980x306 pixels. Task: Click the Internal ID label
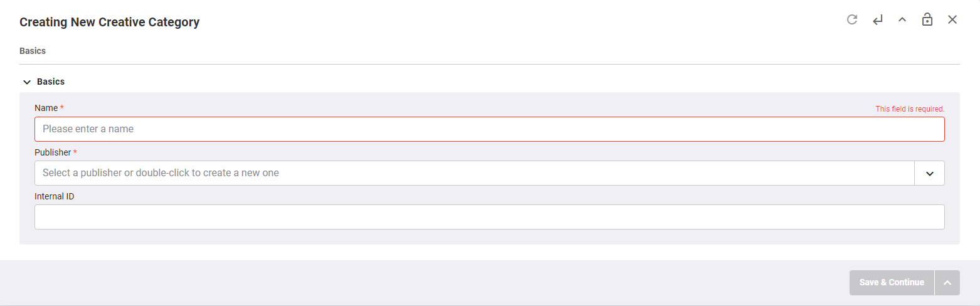55,196
